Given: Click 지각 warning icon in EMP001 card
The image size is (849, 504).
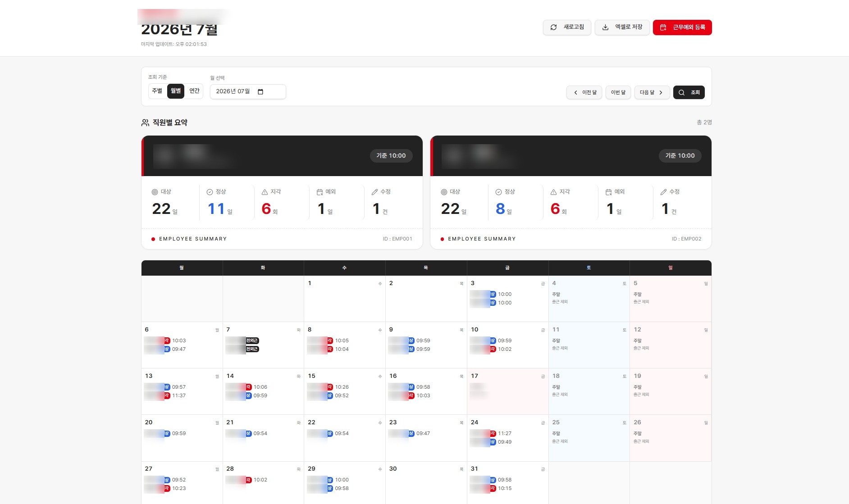Looking at the screenshot, I should [265, 192].
